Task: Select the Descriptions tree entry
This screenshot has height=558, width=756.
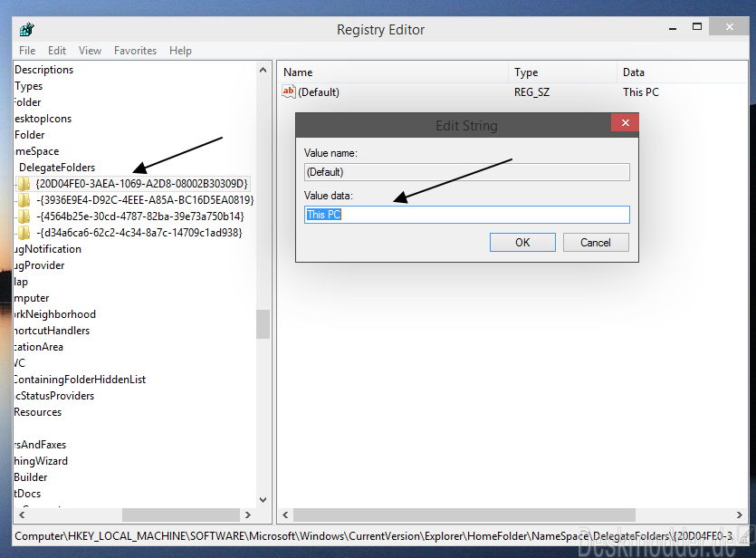Action: click(43, 70)
